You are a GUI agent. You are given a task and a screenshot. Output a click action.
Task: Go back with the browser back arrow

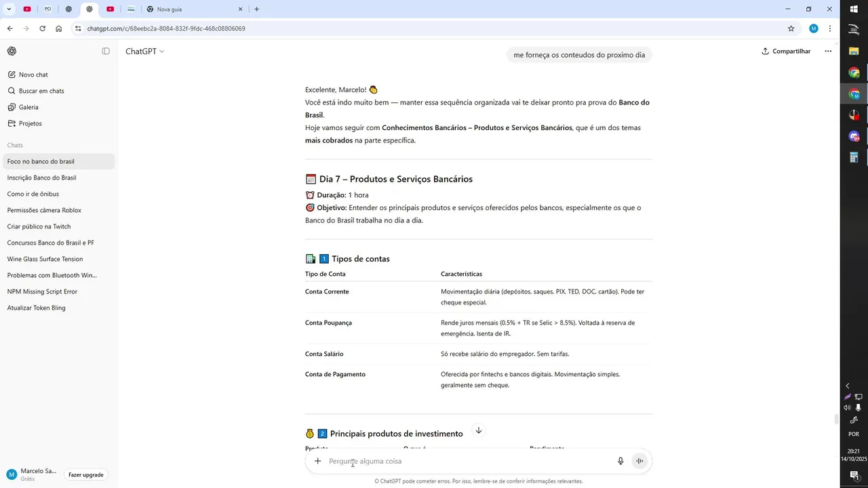(9, 28)
